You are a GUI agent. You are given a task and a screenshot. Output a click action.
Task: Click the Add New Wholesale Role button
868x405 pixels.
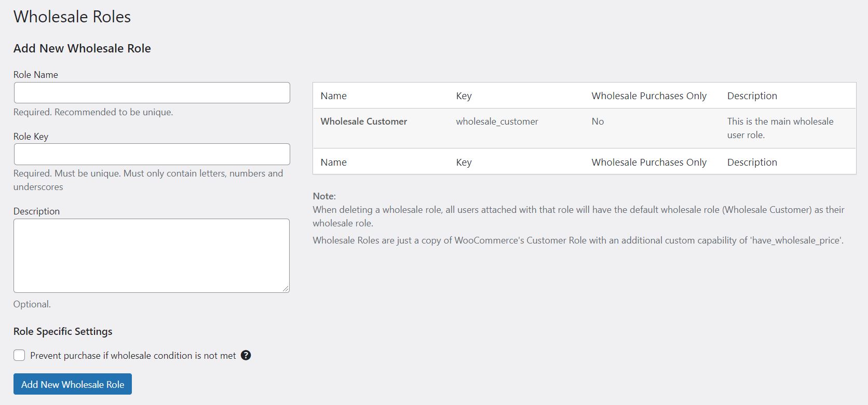pos(73,384)
